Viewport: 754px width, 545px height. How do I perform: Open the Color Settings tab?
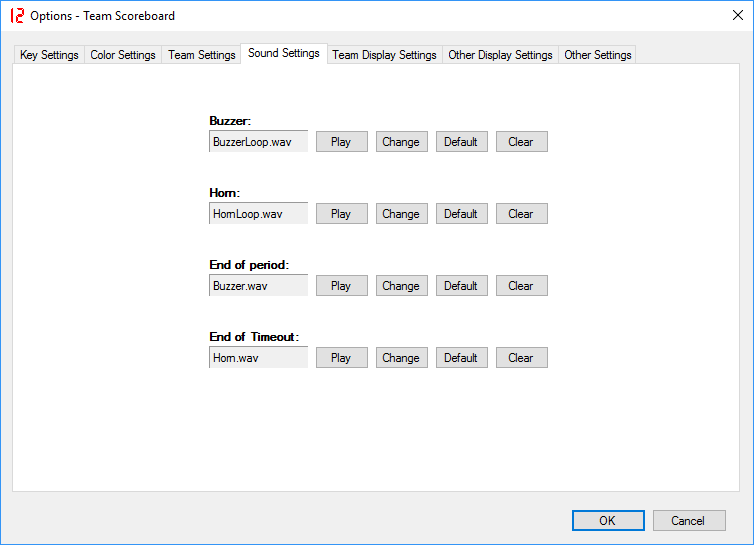123,55
